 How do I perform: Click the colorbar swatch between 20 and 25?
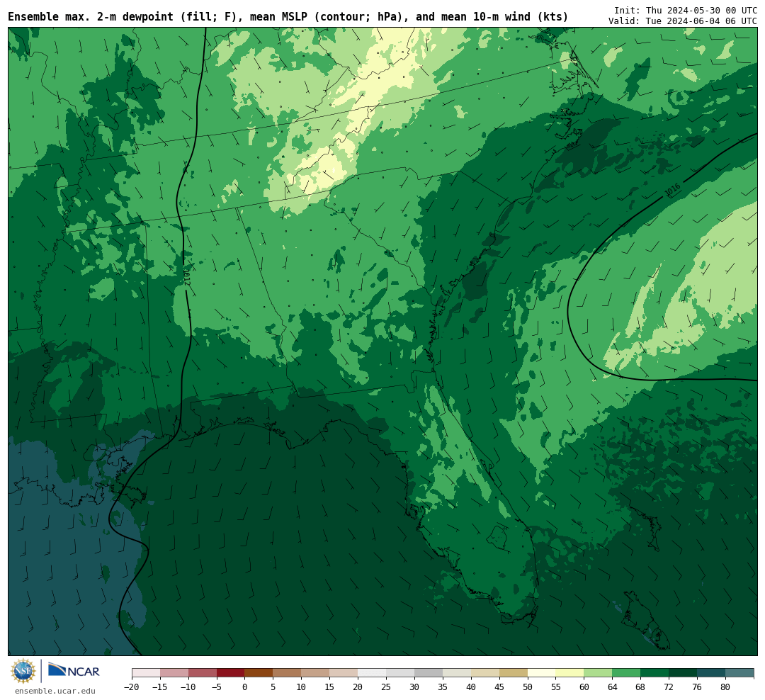click(x=372, y=673)
